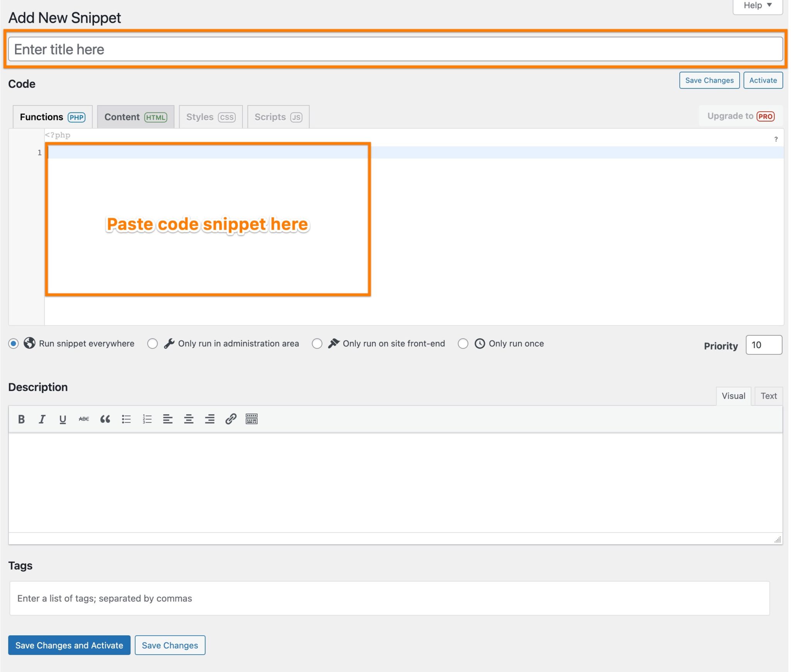Open the keyboard shortcuts toolbar toggle

pos(252,419)
